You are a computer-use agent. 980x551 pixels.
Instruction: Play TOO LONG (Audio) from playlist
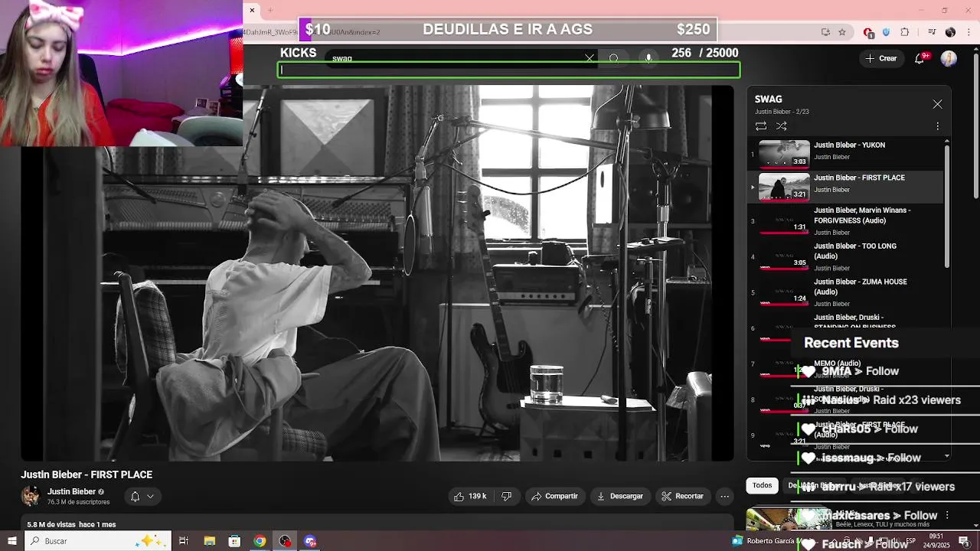(x=845, y=256)
